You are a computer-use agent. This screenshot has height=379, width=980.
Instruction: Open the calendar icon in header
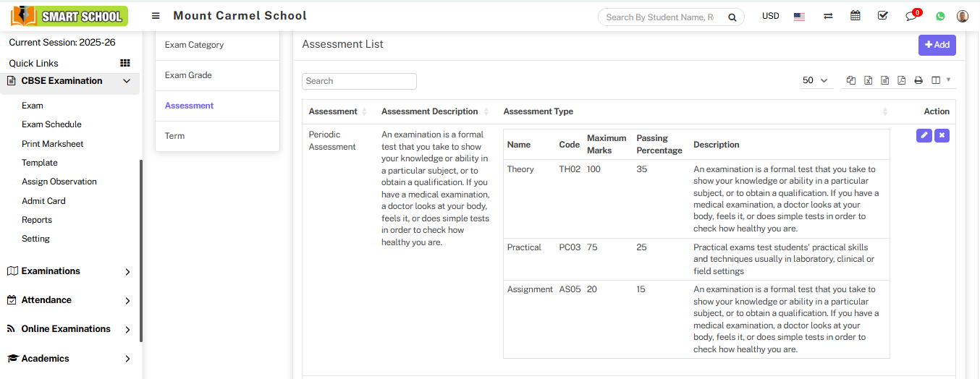tap(856, 16)
